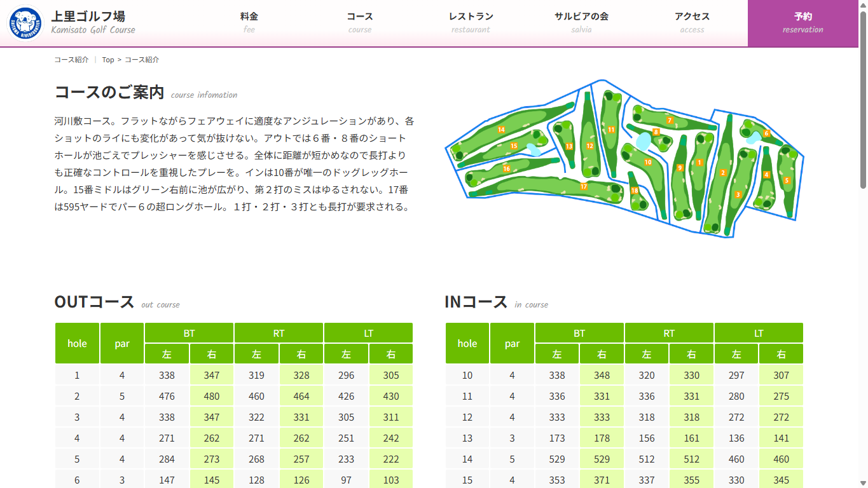
Task: Click the par header in IN table
Action: [x=512, y=344]
